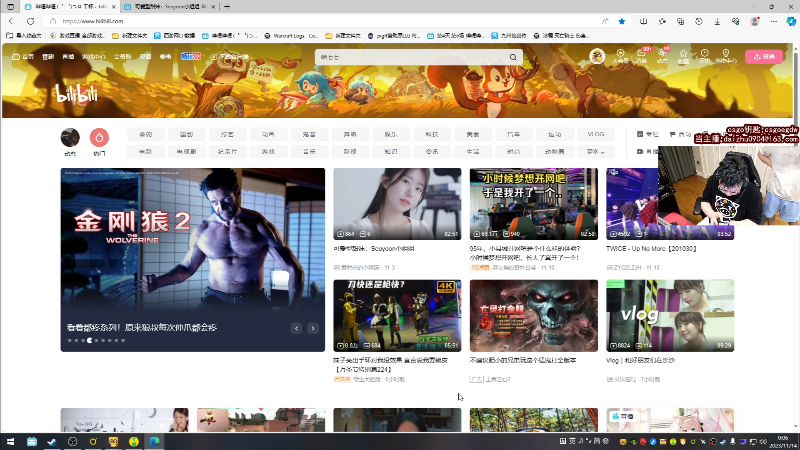
Task: Open the Windows Start button
Action: 10,441
